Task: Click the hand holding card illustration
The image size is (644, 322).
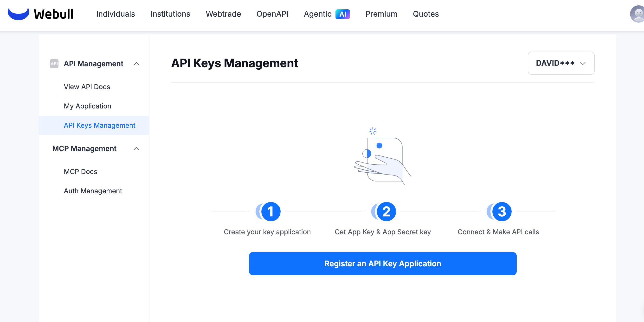Action: (x=383, y=156)
